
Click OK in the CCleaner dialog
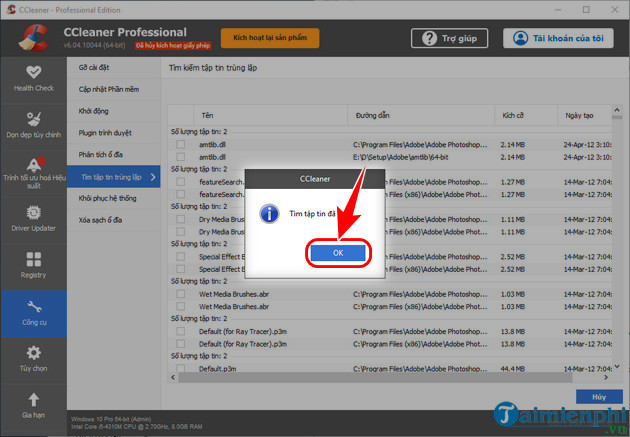pyautogui.click(x=338, y=253)
